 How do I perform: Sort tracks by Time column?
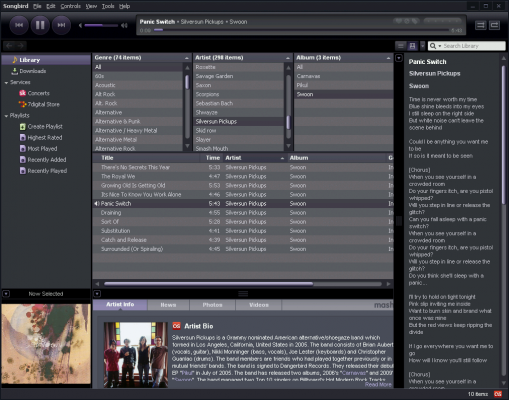pos(212,158)
